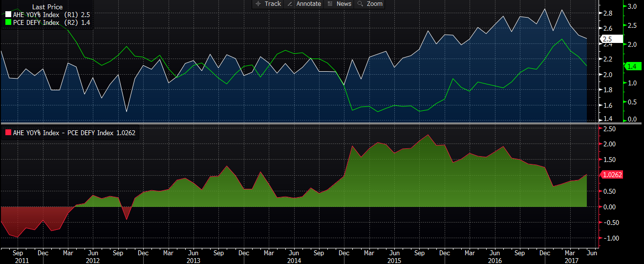Click the Last Price legend header
Screen dimensions: 644x264
click(47, 7)
